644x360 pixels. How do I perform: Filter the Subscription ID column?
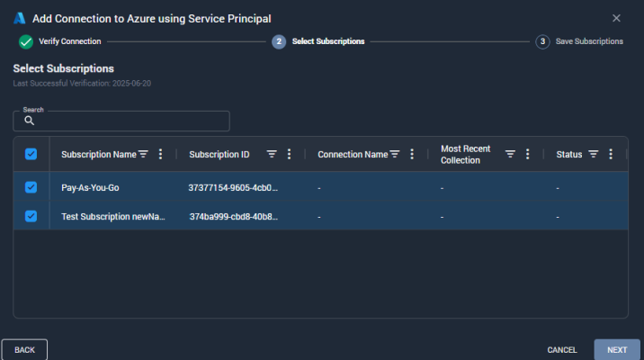click(272, 154)
